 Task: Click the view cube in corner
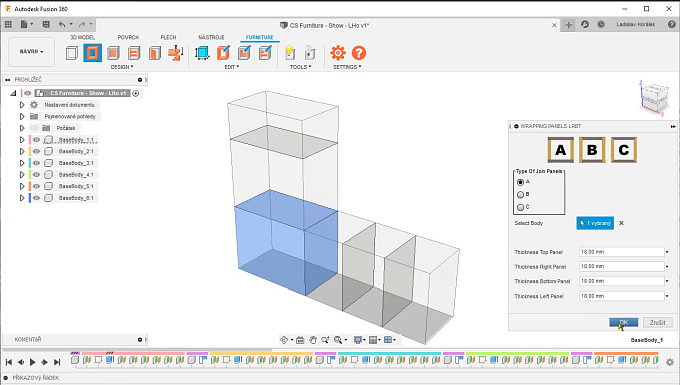pos(654,98)
